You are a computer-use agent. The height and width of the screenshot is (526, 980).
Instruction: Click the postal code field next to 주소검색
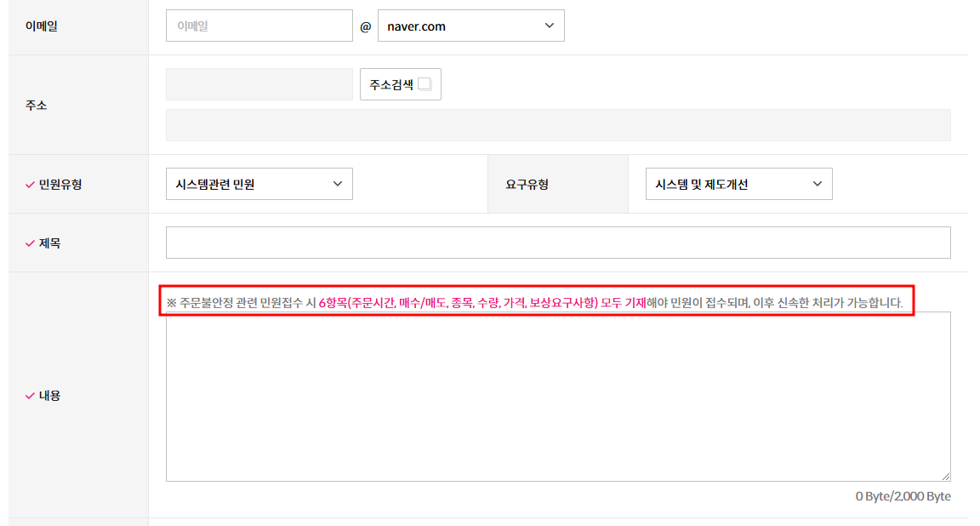259,84
